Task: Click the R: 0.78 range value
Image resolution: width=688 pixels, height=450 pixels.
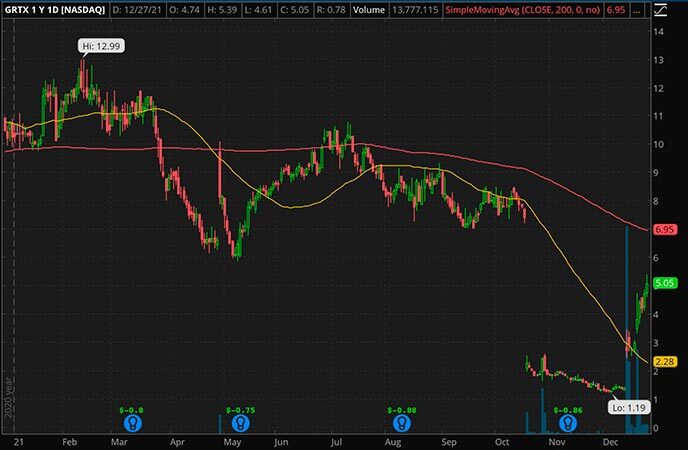Action: tap(332, 10)
